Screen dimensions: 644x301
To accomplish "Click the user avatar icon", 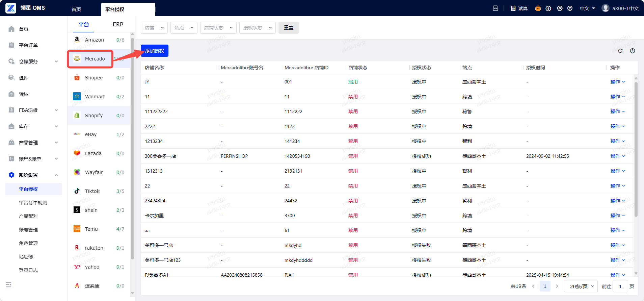I will 605,8.
